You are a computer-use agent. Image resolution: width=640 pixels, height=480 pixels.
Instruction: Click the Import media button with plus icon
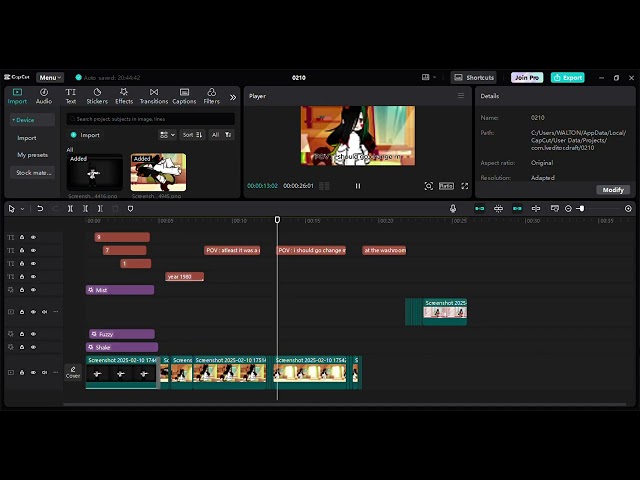coord(85,135)
